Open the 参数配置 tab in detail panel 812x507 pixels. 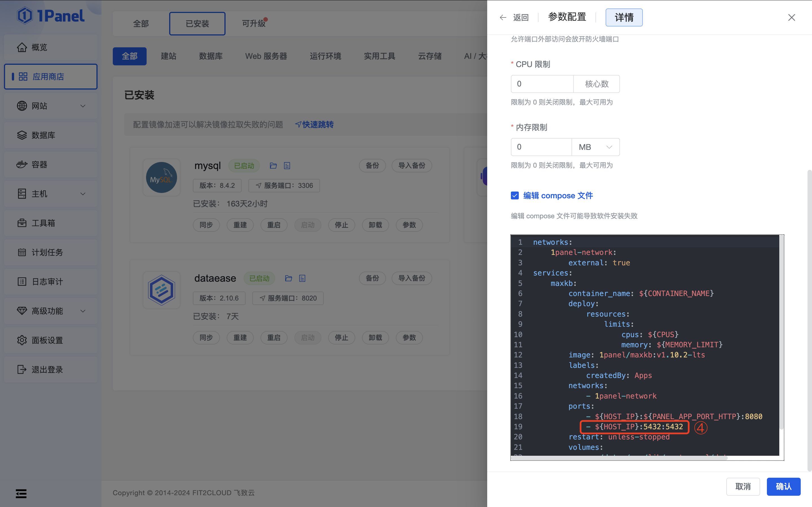567,17
